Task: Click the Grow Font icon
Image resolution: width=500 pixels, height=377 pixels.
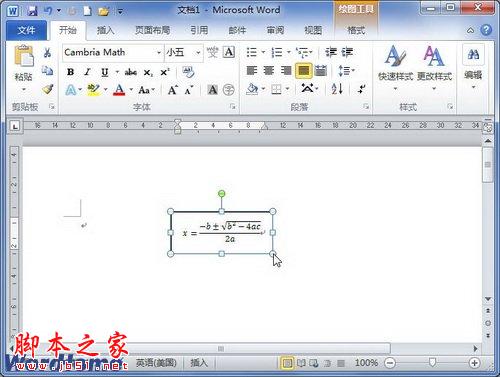Action: (173, 90)
